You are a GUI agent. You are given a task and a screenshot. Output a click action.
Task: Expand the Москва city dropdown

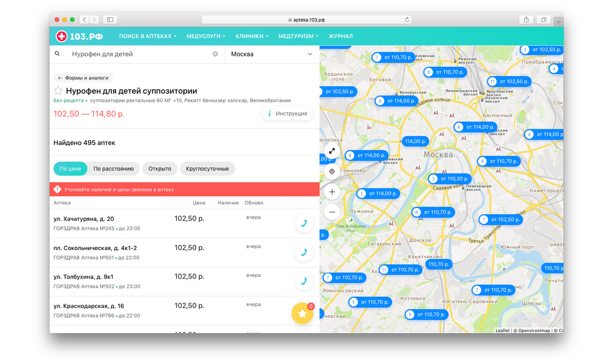272,54
